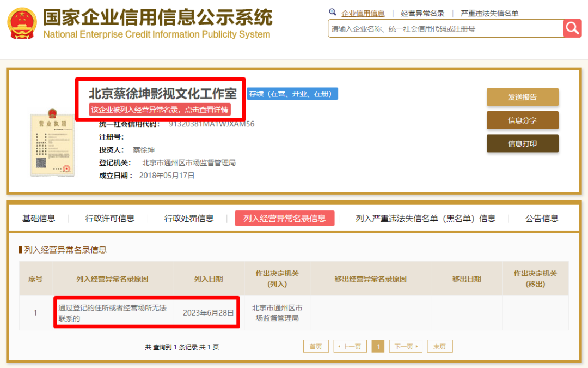588x368 pixels.
Task: Click the red search magnifier button
Action: click(572, 28)
